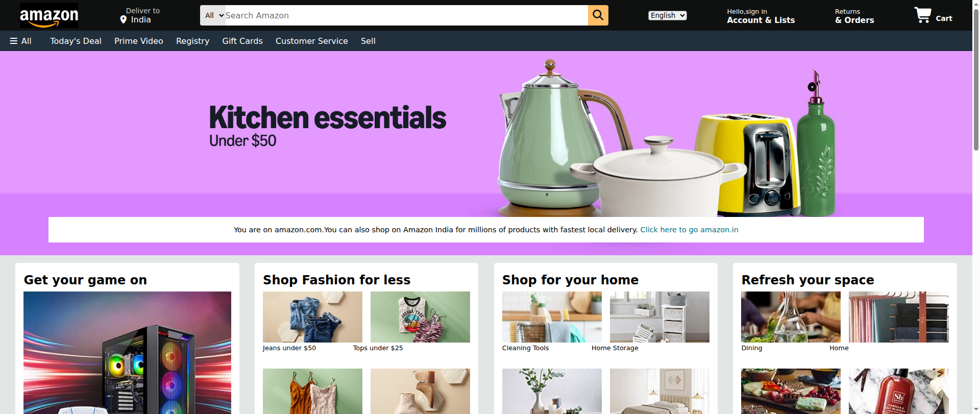Click the Customer Service link

[312, 41]
